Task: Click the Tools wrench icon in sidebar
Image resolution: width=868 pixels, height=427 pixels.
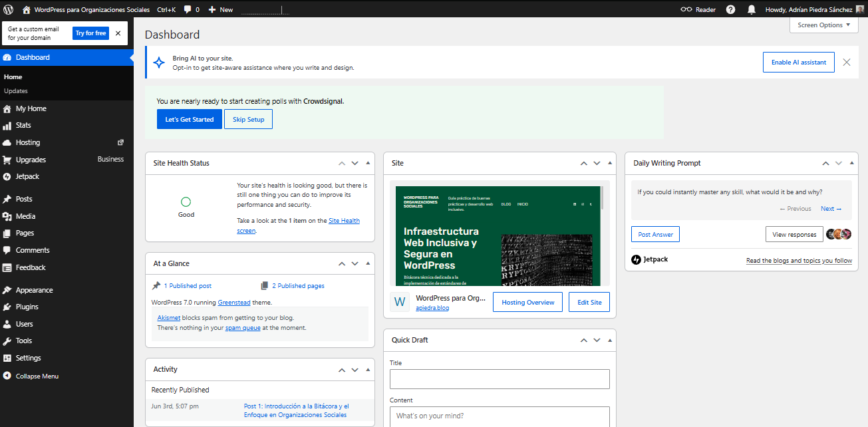Action: [x=7, y=341]
